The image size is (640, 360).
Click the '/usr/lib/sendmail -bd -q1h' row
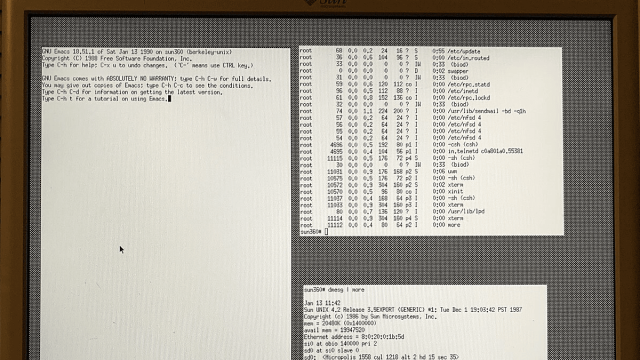[413, 111]
